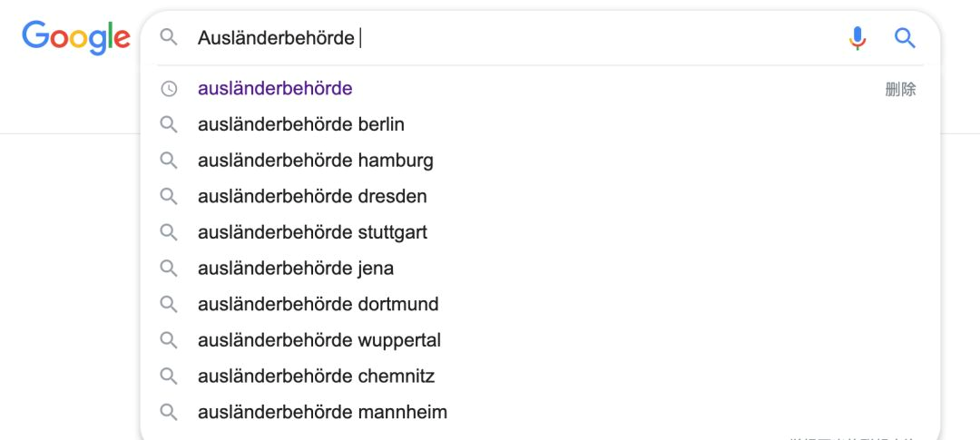Delete the ausländerbehörde history entry with 删除

(901, 90)
